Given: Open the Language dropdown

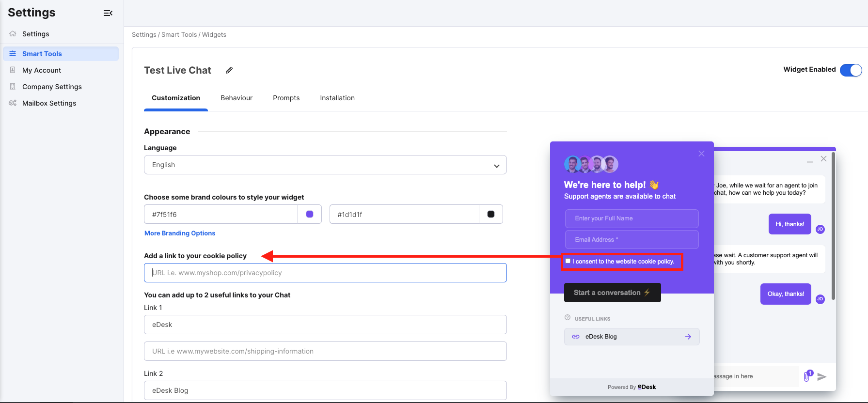Looking at the screenshot, I should [x=325, y=165].
